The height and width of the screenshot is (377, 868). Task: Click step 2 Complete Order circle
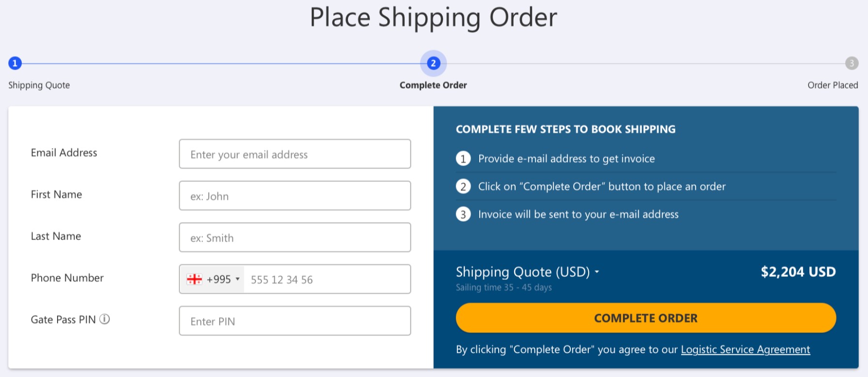[x=433, y=63]
